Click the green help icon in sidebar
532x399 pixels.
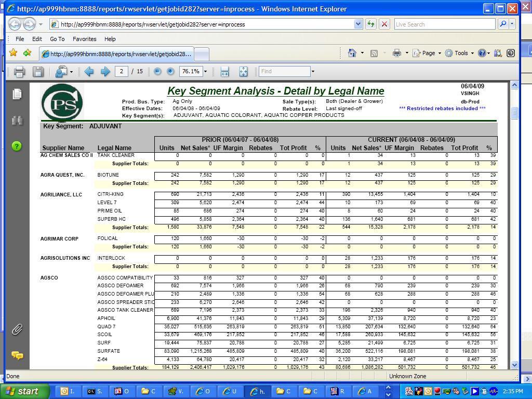tap(17, 147)
